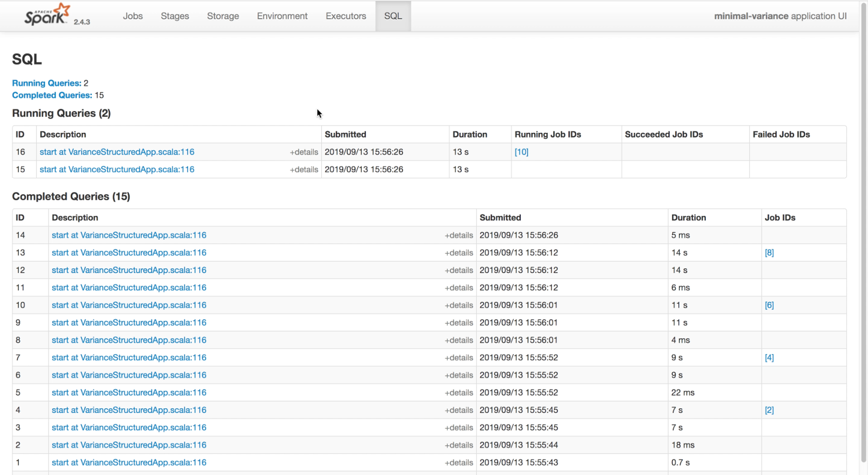Expand +details for completed query 3

pyautogui.click(x=459, y=428)
